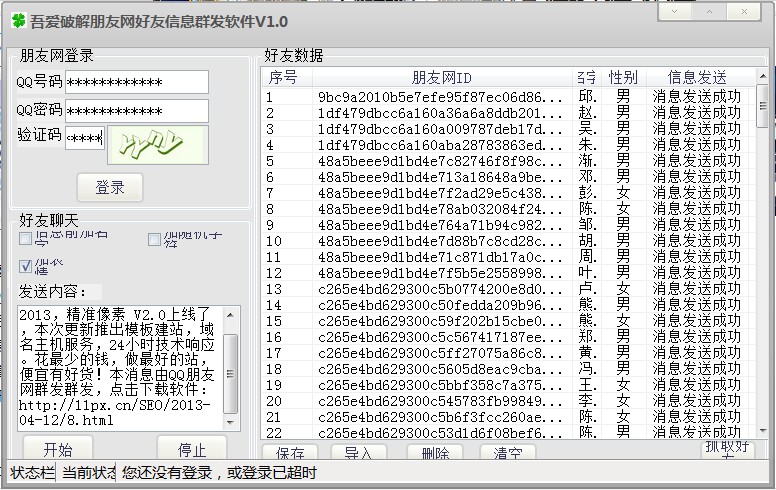Click sequence number 10 in the friend list

coord(274,241)
